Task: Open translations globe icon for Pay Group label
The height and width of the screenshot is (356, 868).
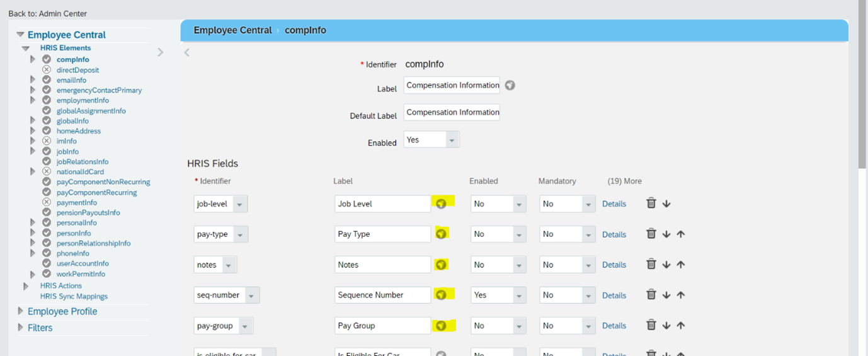Action: [442, 326]
